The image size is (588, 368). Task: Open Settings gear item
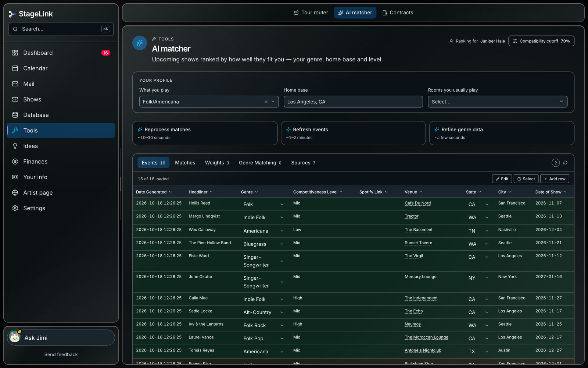click(x=61, y=208)
